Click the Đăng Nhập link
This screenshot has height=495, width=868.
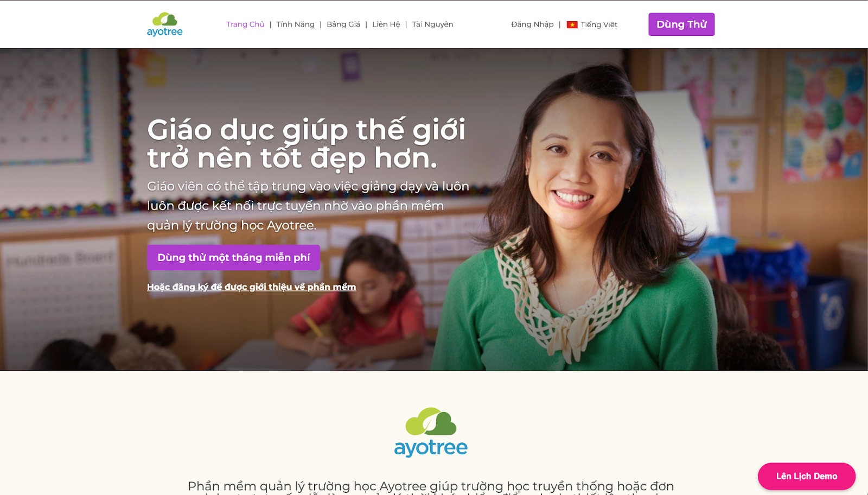coord(532,24)
